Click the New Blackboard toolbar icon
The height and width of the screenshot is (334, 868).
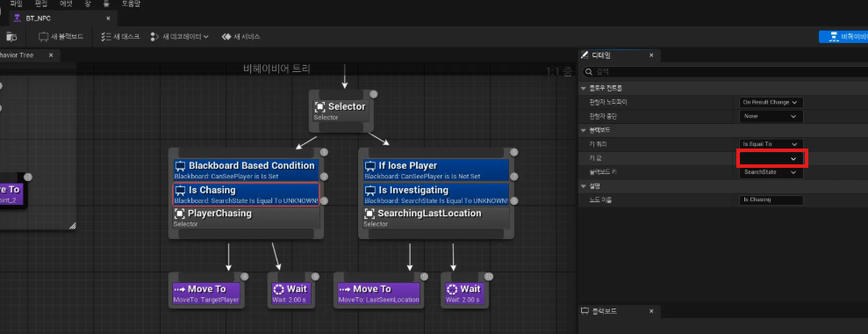coord(44,37)
